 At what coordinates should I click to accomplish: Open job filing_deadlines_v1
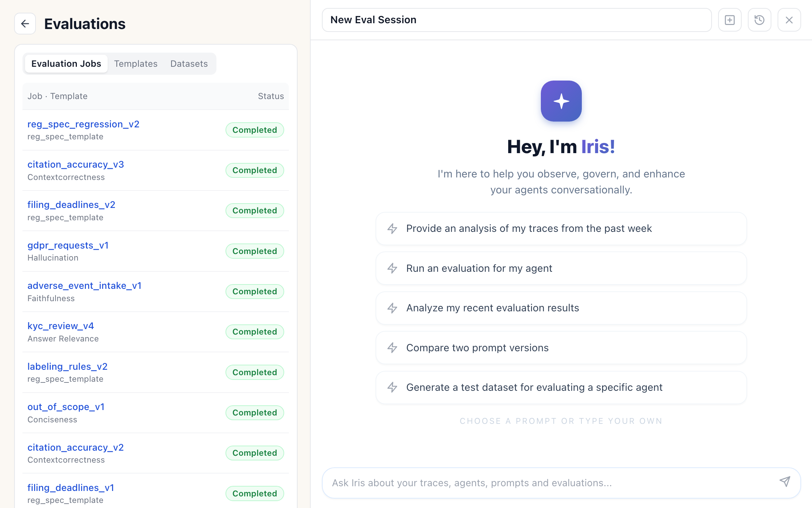click(x=71, y=488)
